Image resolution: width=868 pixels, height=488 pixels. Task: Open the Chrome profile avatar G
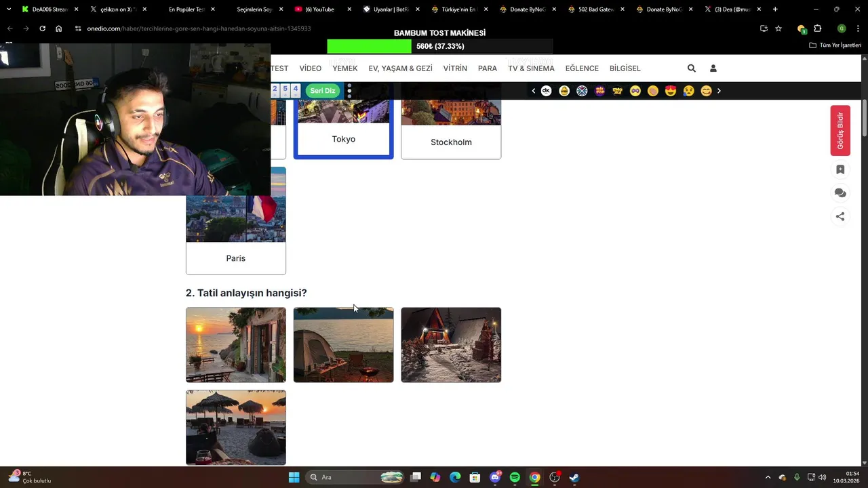point(842,28)
